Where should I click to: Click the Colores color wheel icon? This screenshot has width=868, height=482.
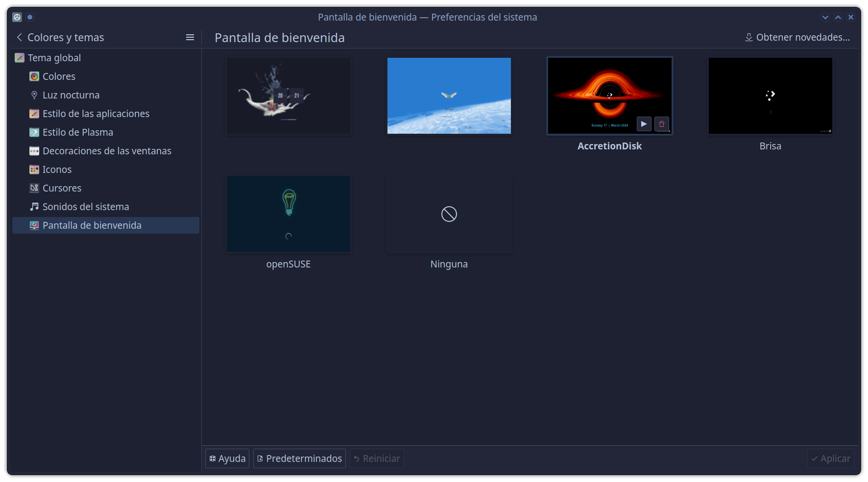34,76
